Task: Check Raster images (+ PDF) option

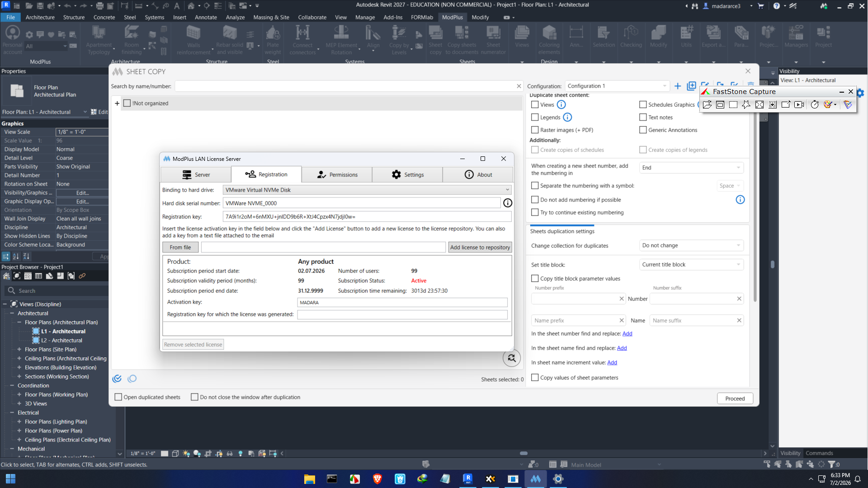Action: (x=535, y=130)
